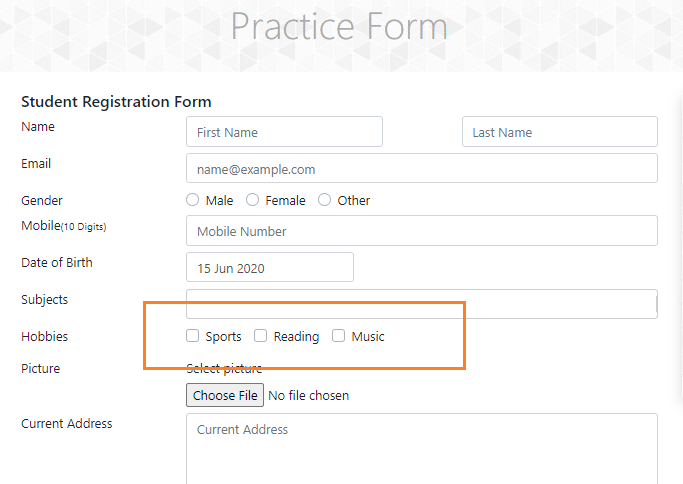Choose the Female gender option
This screenshot has width=683, height=484.
pyautogui.click(x=253, y=200)
